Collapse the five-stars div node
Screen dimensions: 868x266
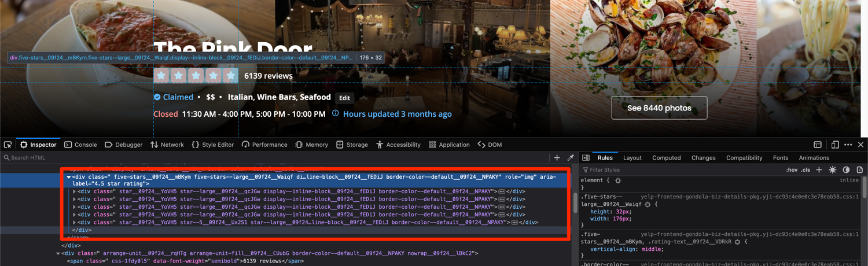[69, 177]
